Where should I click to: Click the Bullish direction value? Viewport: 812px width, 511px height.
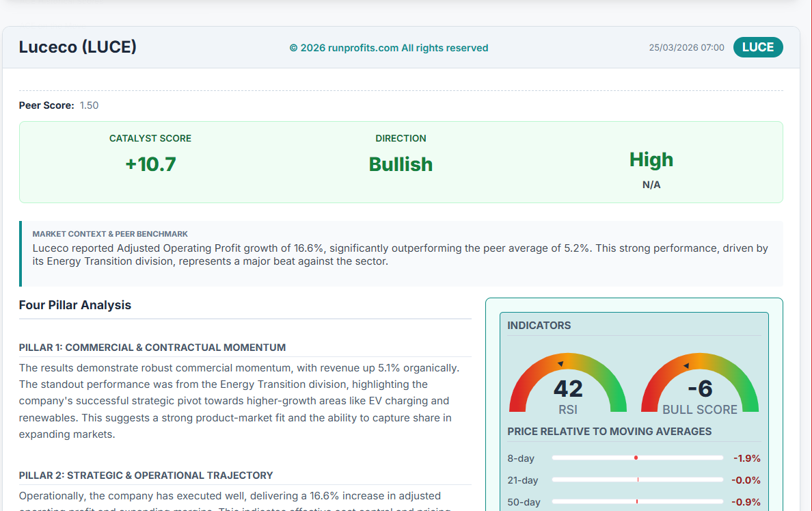coord(401,164)
